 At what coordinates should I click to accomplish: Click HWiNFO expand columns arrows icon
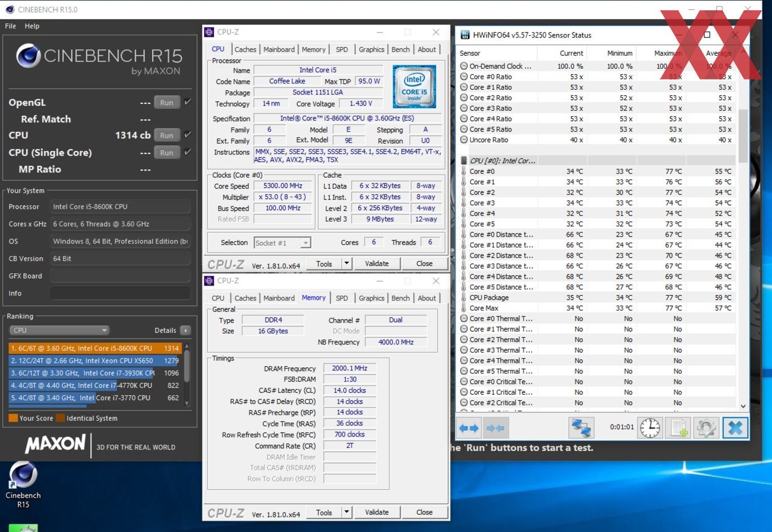click(469, 428)
